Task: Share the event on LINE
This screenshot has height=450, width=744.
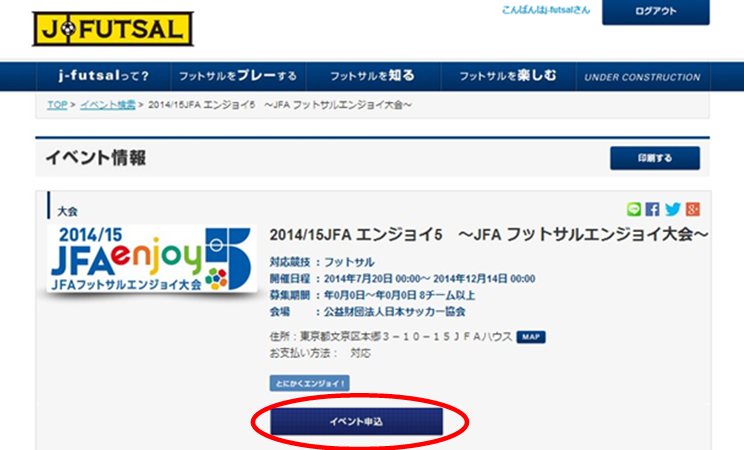Action: (633, 209)
